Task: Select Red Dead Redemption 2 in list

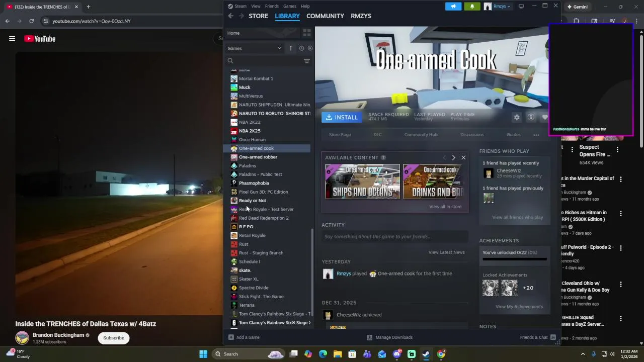Action: 264,218
